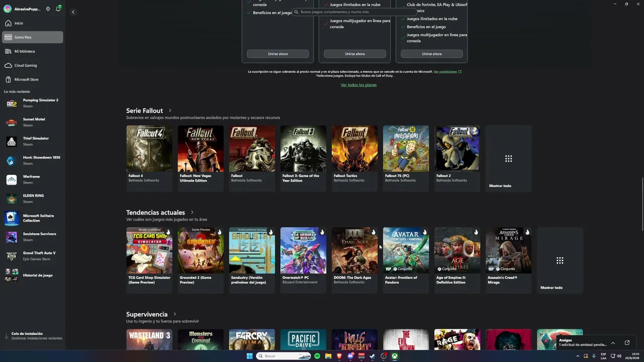
Task: Open Warframe in the recent list
Action: click(x=33, y=179)
